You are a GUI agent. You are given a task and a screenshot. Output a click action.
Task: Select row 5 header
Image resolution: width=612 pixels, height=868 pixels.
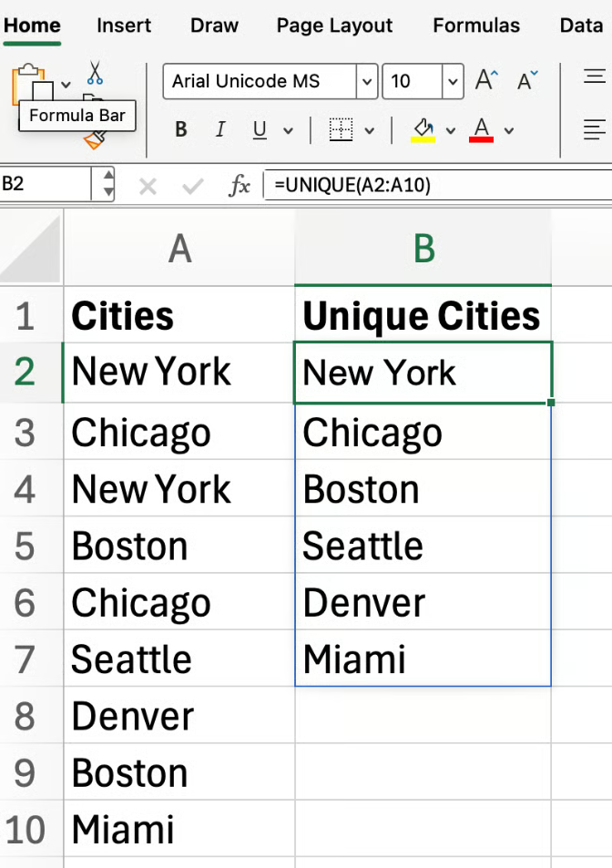point(25,546)
